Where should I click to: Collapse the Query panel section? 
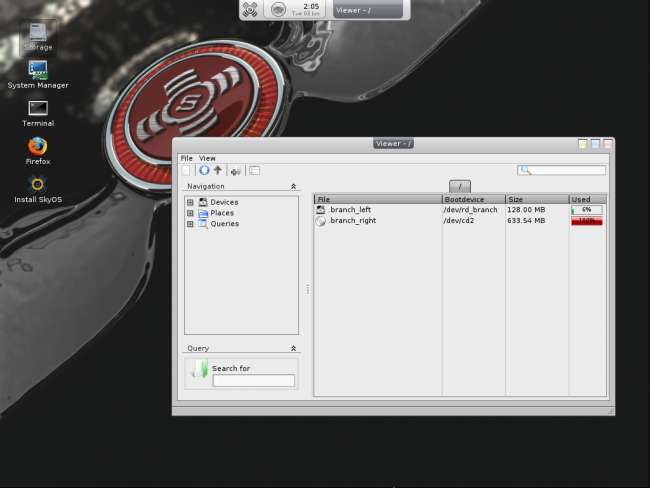click(293, 348)
